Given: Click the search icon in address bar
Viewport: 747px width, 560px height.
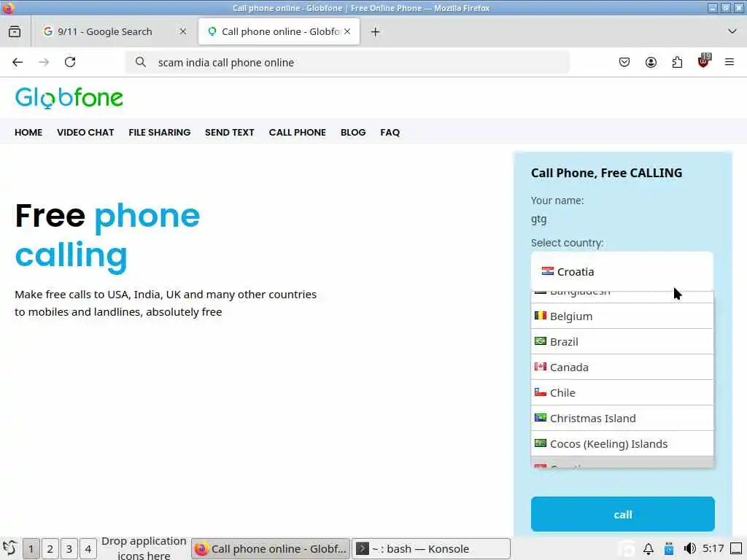Looking at the screenshot, I should pos(141,63).
